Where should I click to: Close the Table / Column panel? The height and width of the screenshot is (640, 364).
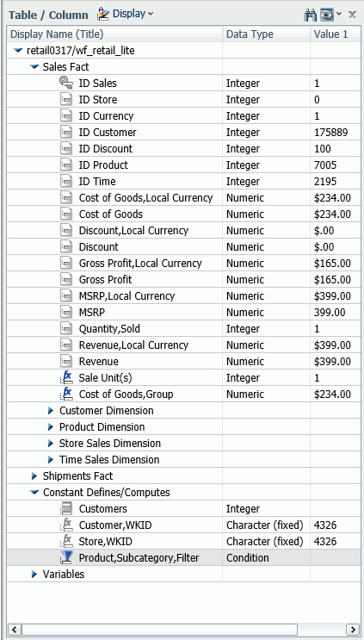[x=352, y=15]
